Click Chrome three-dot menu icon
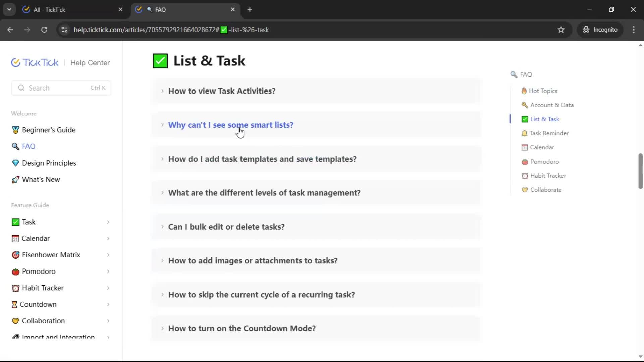644x362 pixels. pos(634,30)
